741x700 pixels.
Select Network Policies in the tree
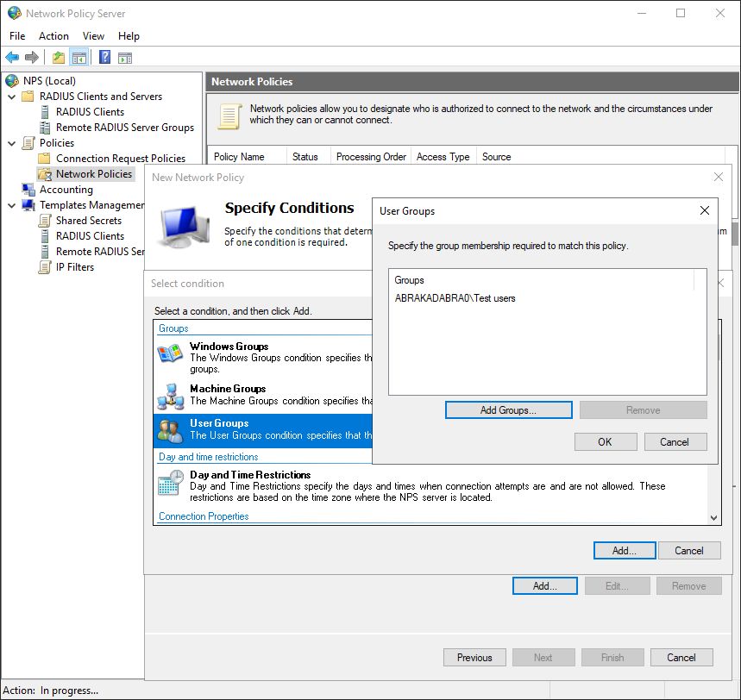[x=94, y=174]
